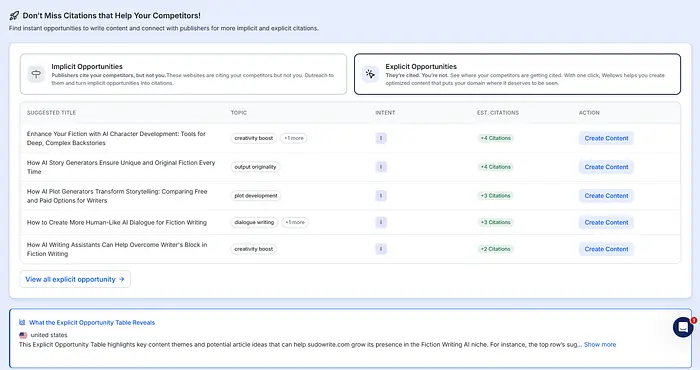Click intent badge for Human-Like Dialogue row

(381, 222)
